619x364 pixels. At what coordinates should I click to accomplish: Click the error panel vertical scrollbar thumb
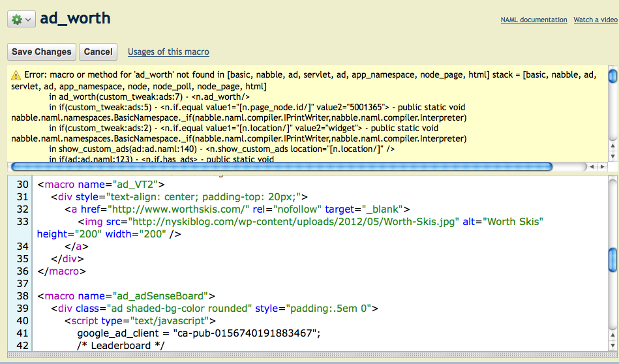(612, 77)
